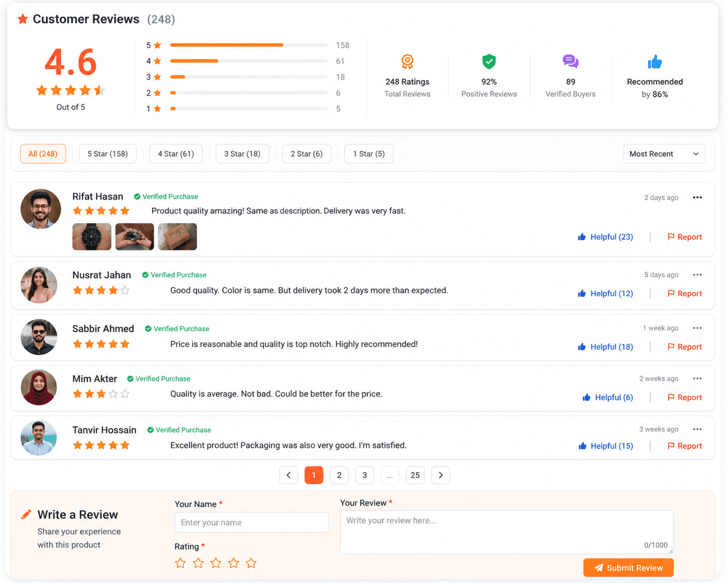This screenshot has height=583, width=728.
Task: Open three-dot menu on Sabbir Ahmed's review
Action: (x=697, y=328)
